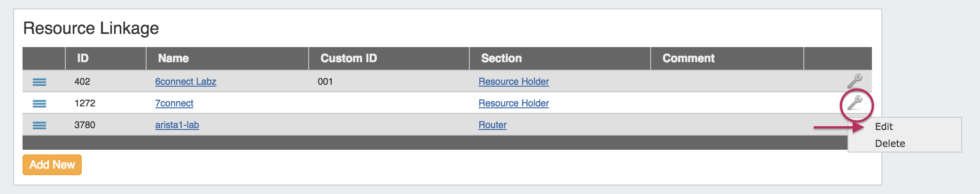Click the circled wrench icon for 7connect
980x194 pixels.
pos(855,103)
